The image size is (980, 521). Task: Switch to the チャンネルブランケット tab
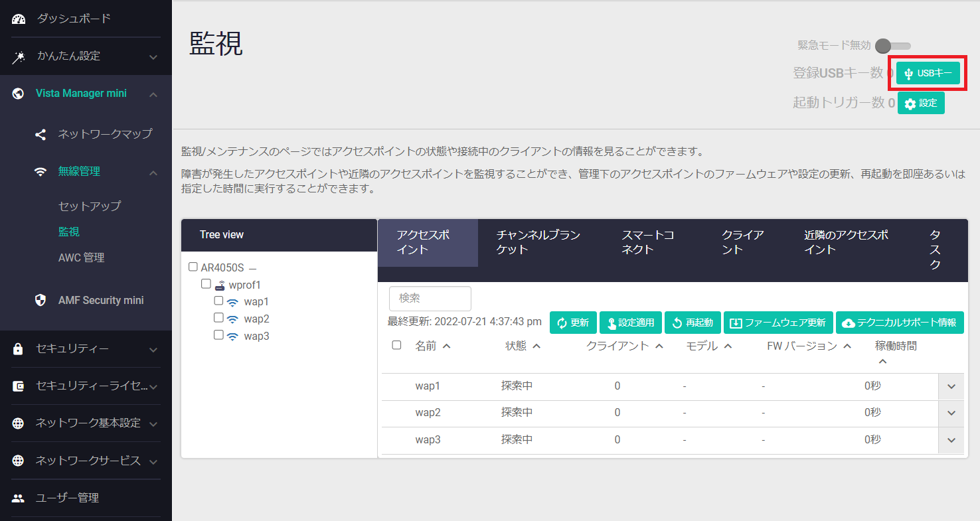click(538, 242)
